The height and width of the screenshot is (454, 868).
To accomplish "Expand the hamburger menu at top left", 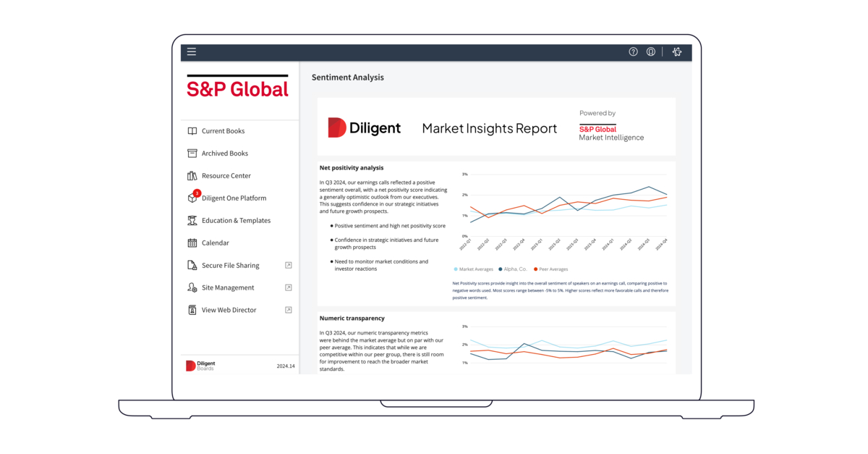I will tap(191, 51).
